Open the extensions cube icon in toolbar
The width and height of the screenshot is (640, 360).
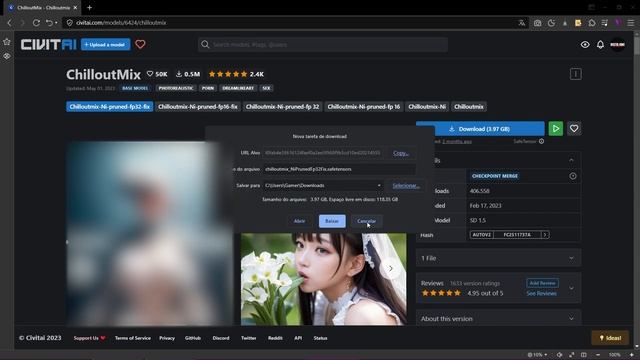[x=591, y=23]
